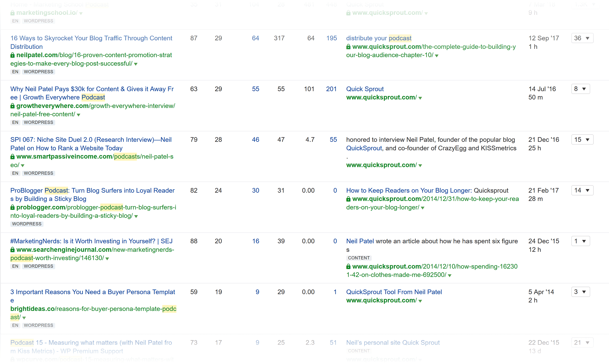Image resolution: width=609 pixels, height=364 pixels.
Task: Open the links dropdown showing 8
Action: [x=580, y=89]
